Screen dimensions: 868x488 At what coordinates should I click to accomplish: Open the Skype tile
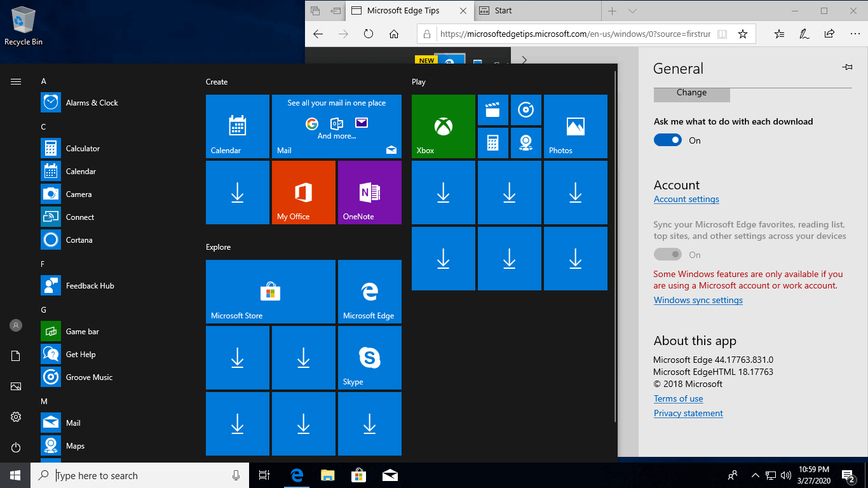coord(370,358)
